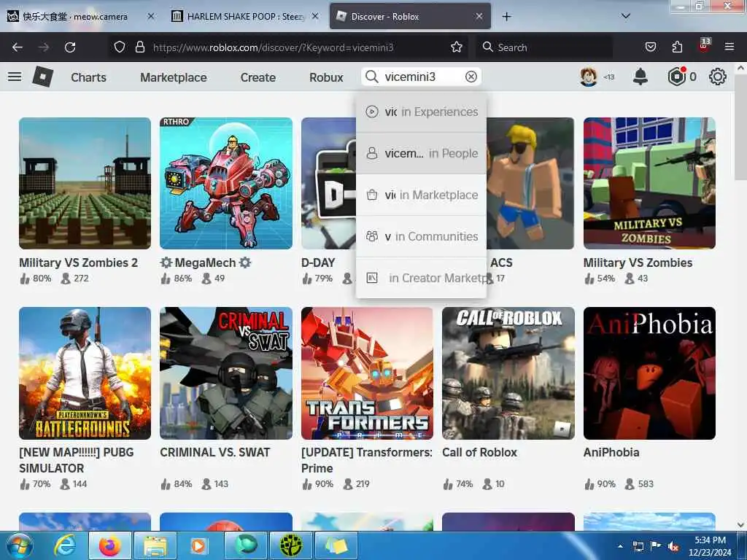Search vicemini3 in Creator Marketplace

point(421,278)
